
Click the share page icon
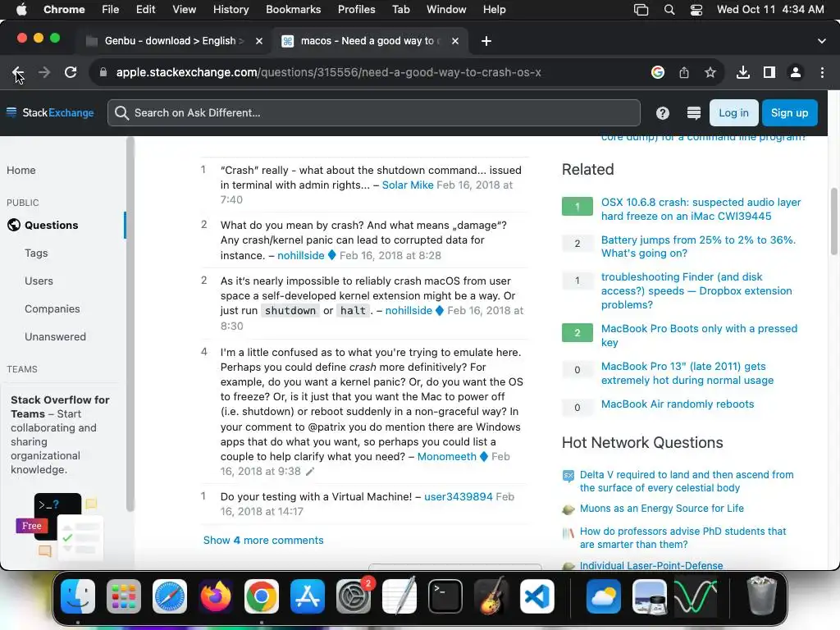tap(684, 72)
